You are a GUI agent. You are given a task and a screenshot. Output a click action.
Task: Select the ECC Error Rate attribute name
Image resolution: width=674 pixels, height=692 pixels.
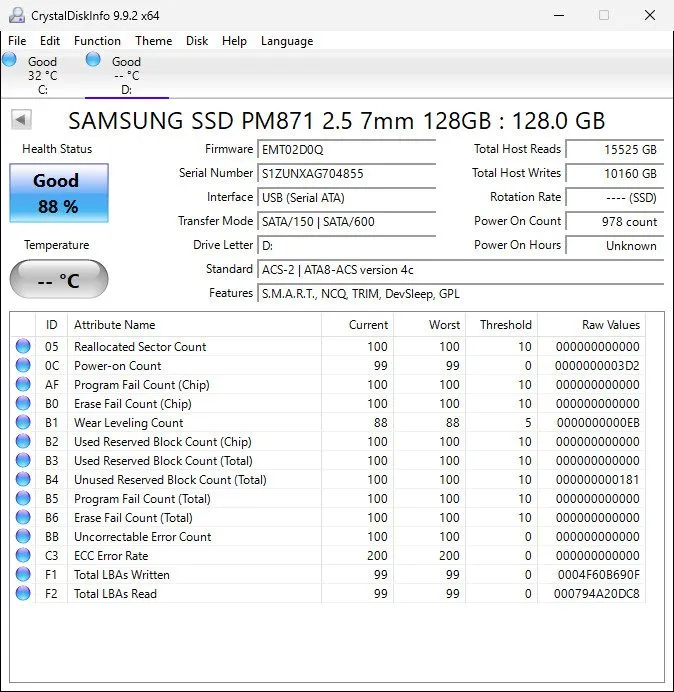111,556
